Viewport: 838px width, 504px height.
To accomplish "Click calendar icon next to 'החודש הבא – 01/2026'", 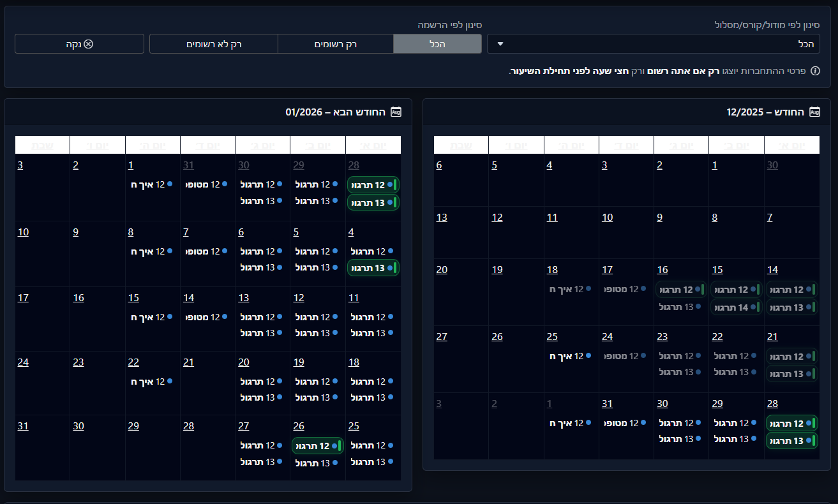I will 396,112.
